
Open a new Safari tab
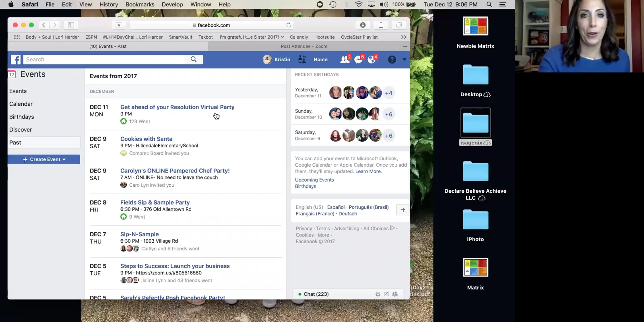pyautogui.click(x=405, y=46)
